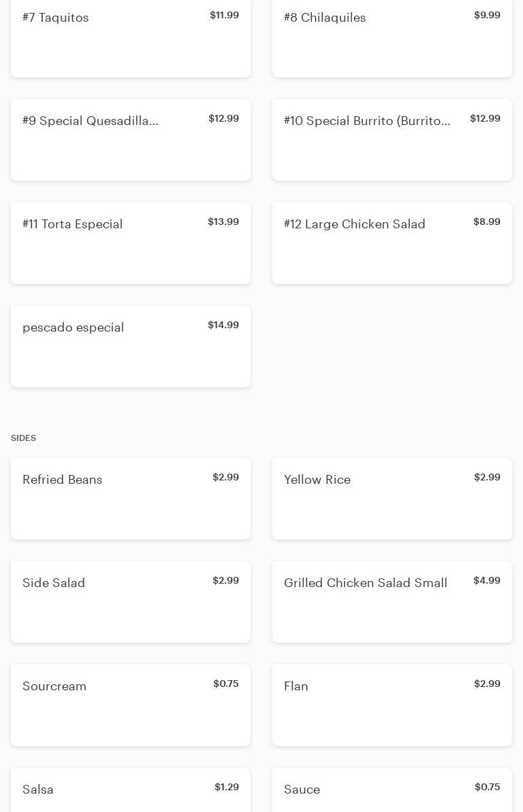Add Refried Beans side
The height and width of the screenshot is (812, 523).
[x=130, y=499]
